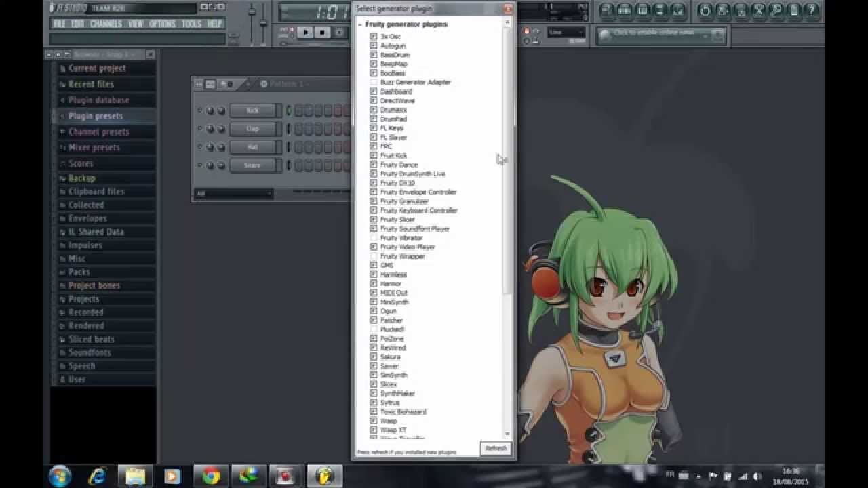Open the channel filter 'All' dropdown
868x488 pixels.
pyautogui.click(x=233, y=193)
